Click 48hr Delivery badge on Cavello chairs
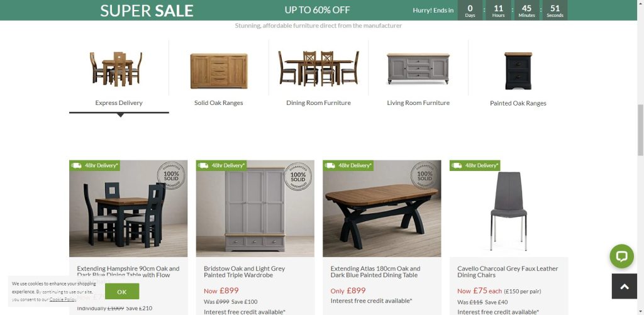Viewport: 644px width, 315px height. pos(475,165)
